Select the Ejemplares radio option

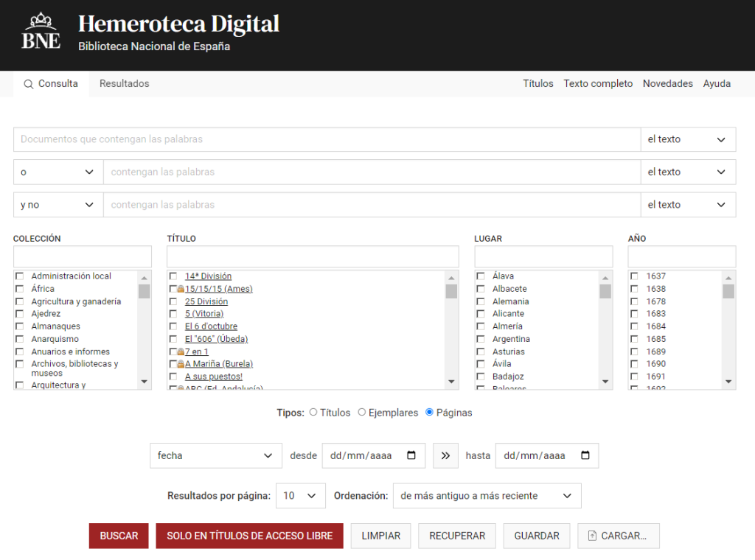pos(362,413)
